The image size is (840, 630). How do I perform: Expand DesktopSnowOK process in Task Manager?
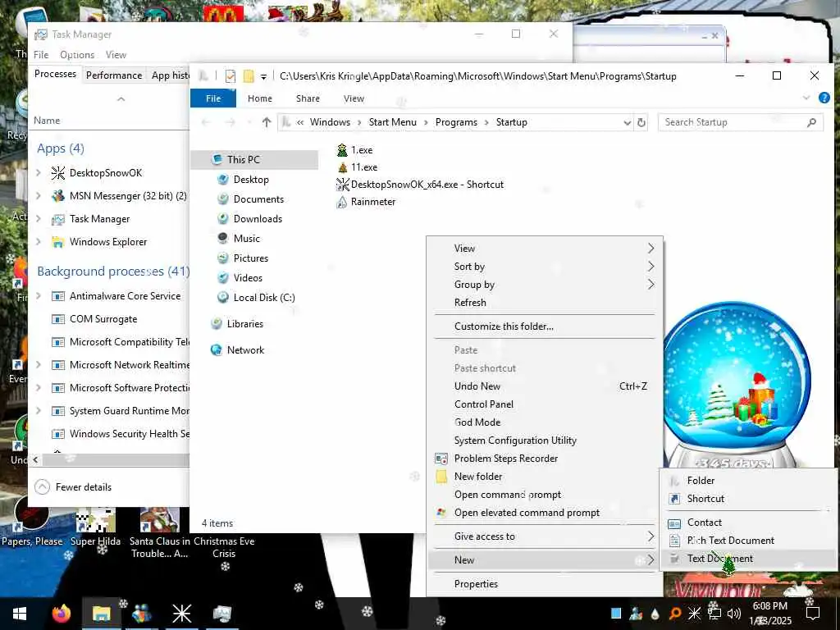coord(39,173)
